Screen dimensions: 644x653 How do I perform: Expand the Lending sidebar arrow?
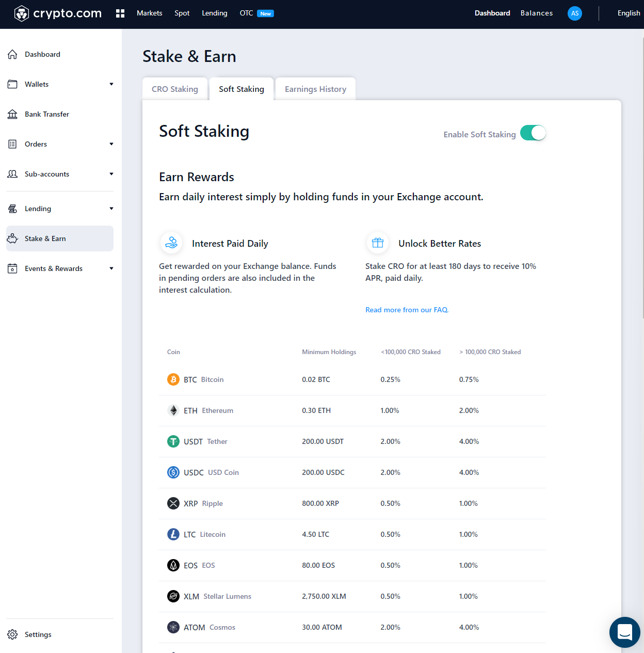(111, 209)
